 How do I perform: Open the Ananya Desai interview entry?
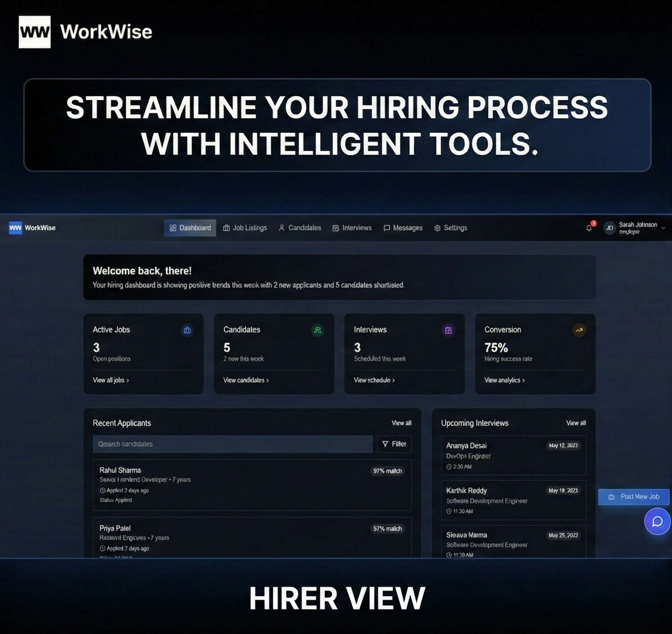pyautogui.click(x=513, y=455)
